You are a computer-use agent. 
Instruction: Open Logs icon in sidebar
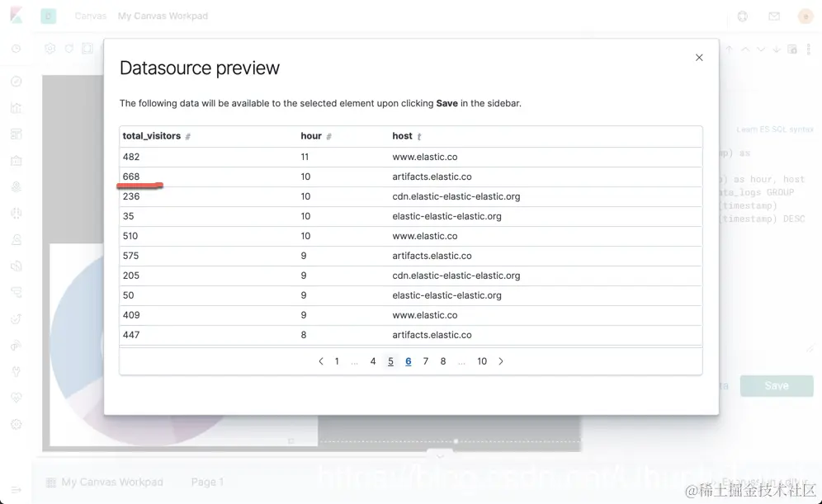17,266
